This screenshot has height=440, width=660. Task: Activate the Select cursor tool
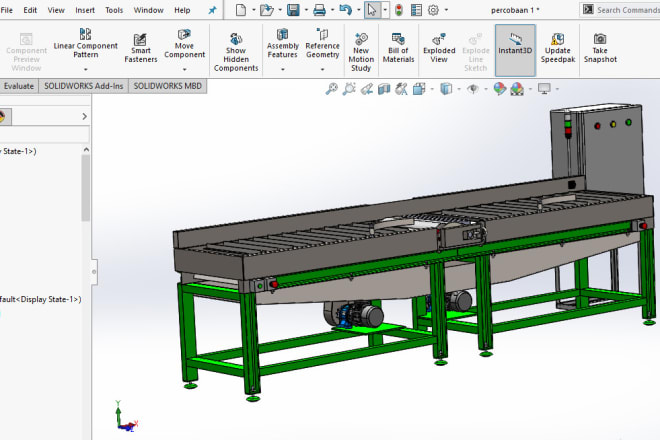pos(372,10)
